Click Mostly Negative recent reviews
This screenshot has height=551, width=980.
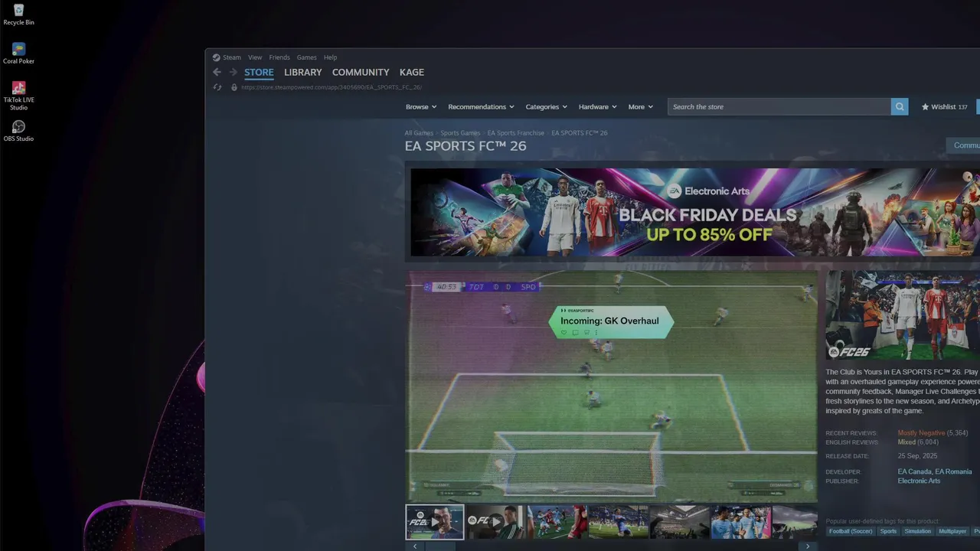(x=921, y=433)
